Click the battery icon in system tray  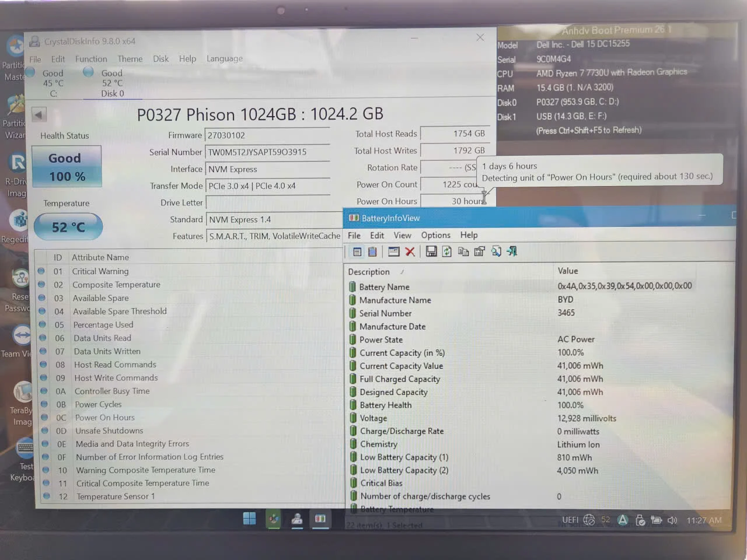[657, 520]
